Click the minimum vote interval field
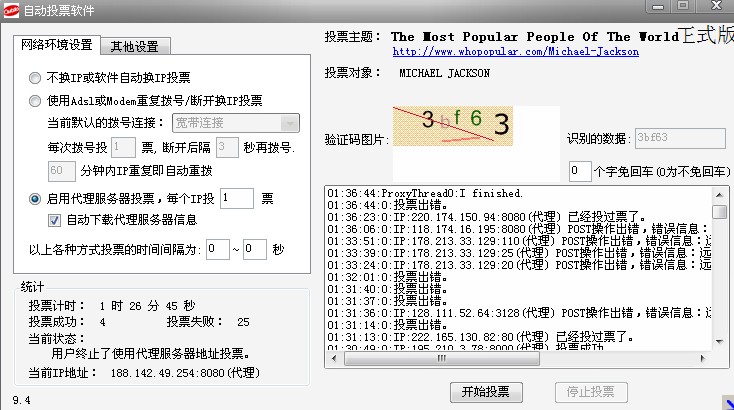The width and height of the screenshot is (734, 410). pyautogui.click(x=217, y=249)
